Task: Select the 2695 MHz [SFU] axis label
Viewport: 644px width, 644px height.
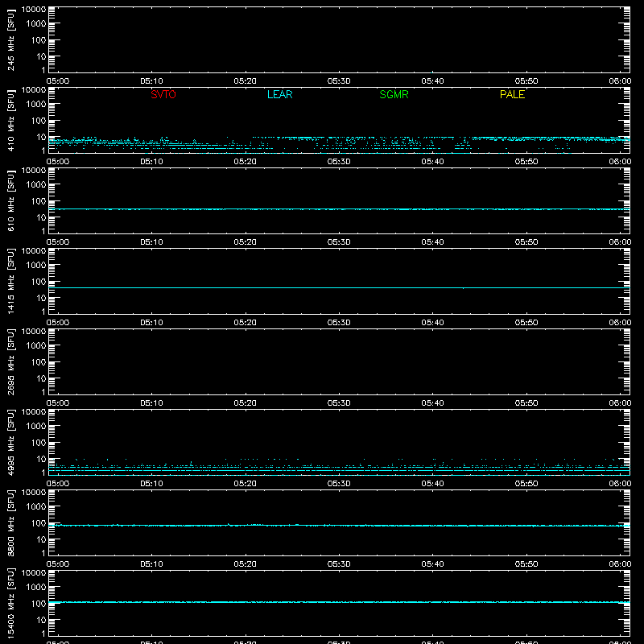Action: [x=10, y=361]
